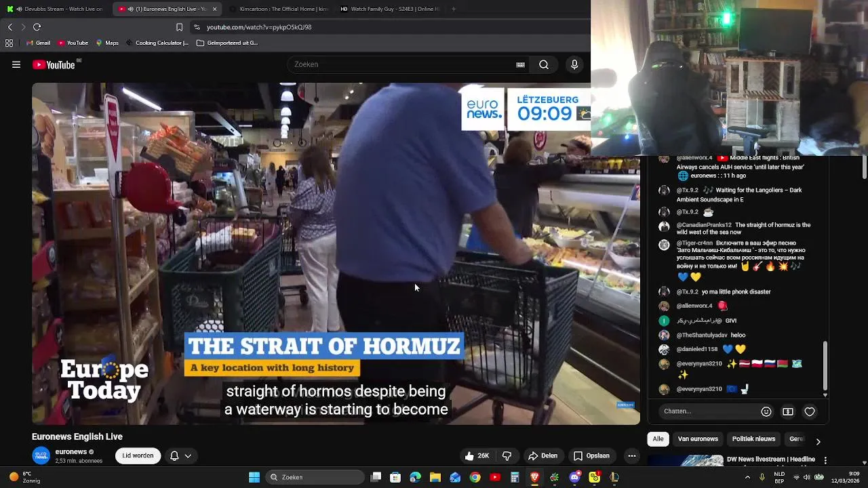This screenshot has height=488, width=868.
Task: Dislike the video with thumbs down
Action: pyautogui.click(x=507, y=456)
